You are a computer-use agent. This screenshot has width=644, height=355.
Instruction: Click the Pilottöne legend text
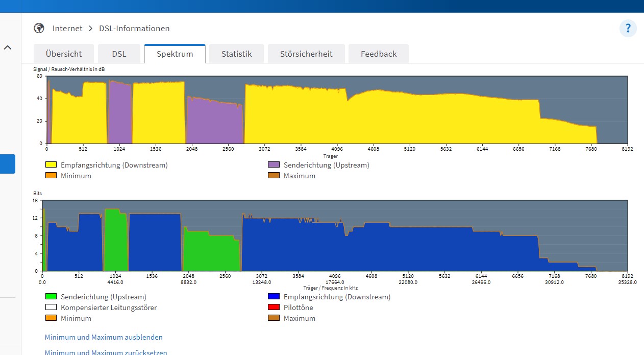(299, 307)
